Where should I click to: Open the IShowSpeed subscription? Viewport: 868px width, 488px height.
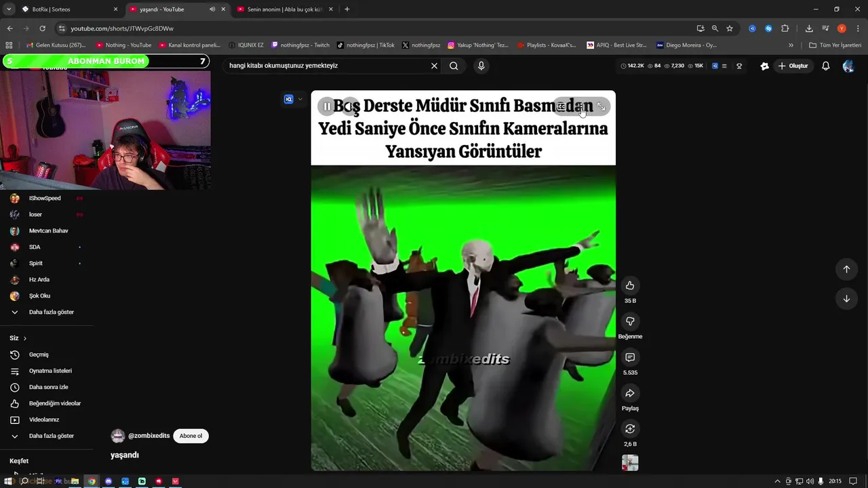46,199
